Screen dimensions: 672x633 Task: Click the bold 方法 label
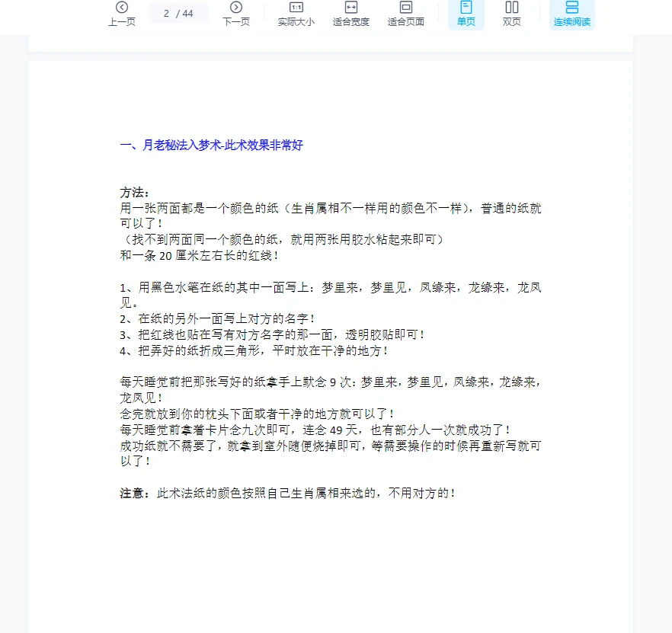pos(135,192)
